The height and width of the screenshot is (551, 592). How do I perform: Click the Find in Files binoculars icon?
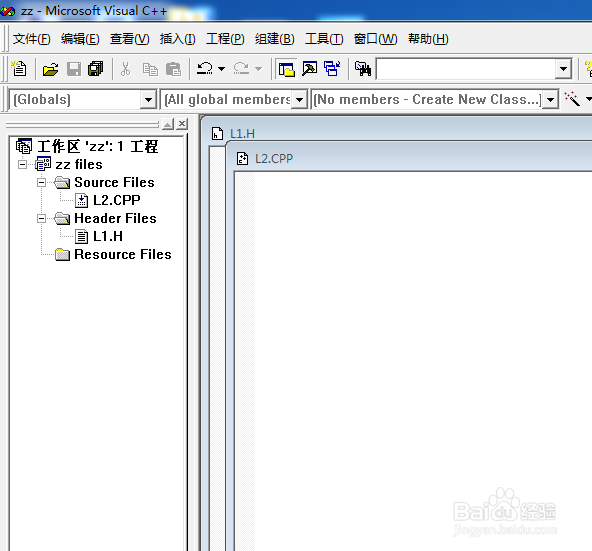[x=363, y=69]
